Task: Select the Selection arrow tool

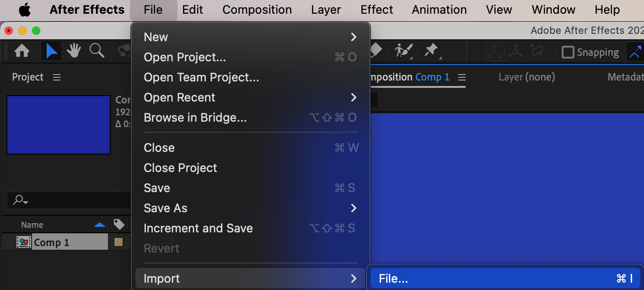Action: [x=51, y=51]
